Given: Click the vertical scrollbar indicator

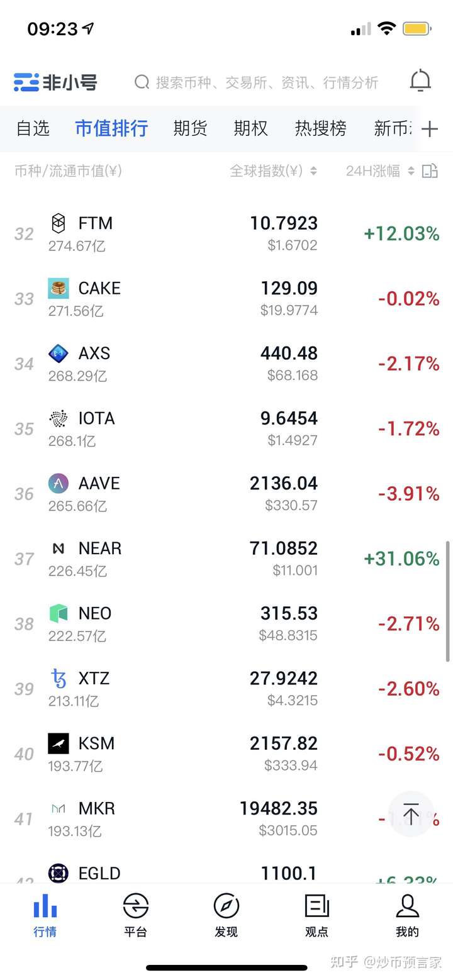Looking at the screenshot, I should click(448, 601).
